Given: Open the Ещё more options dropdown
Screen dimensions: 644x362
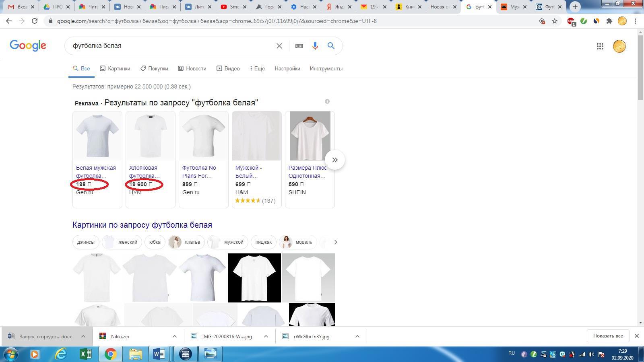Looking at the screenshot, I should pos(257,68).
